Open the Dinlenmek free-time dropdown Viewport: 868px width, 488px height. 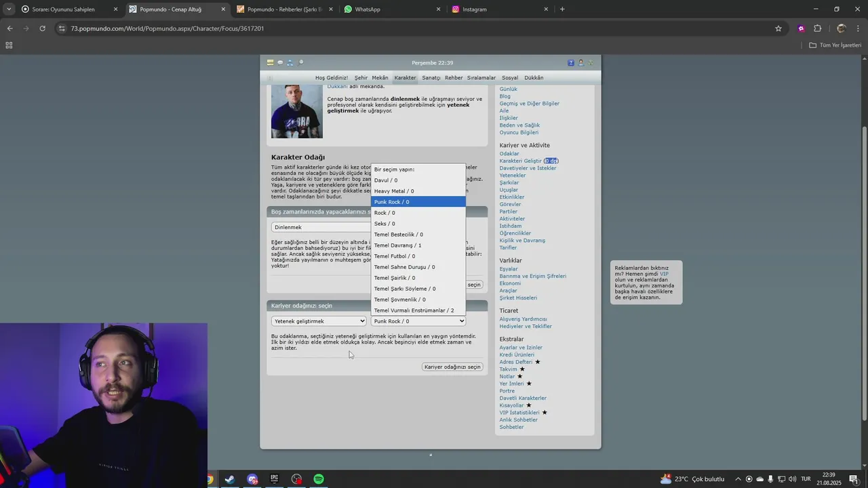pyautogui.click(x=321, y=227)
